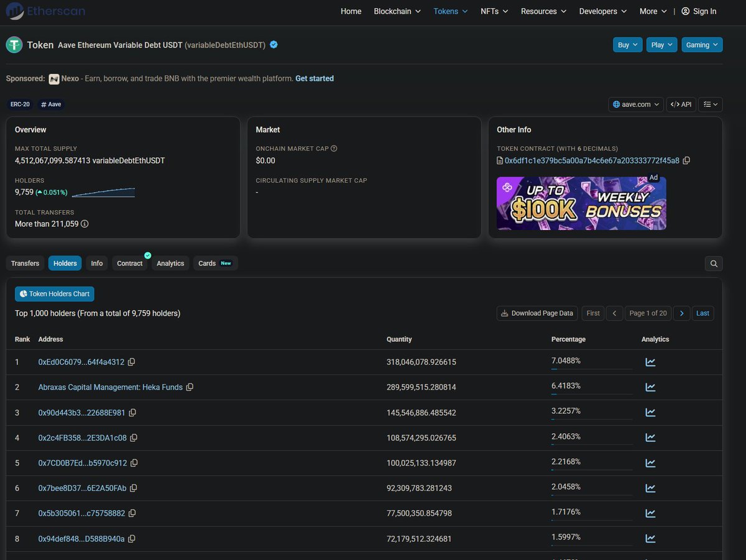Open analytics chart for rank 3 holder
This screenshot has height=560, width=746.
(650, 413)
